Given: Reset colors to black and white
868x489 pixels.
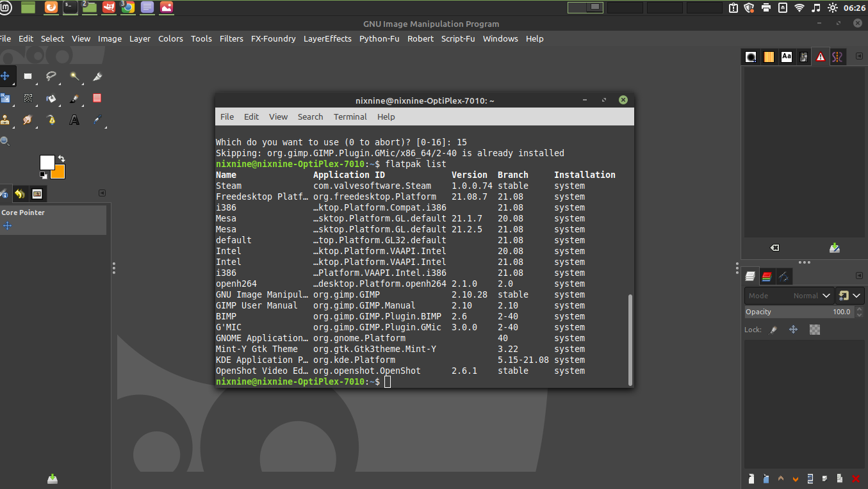Looking at the screenshot, I should 44,174.
